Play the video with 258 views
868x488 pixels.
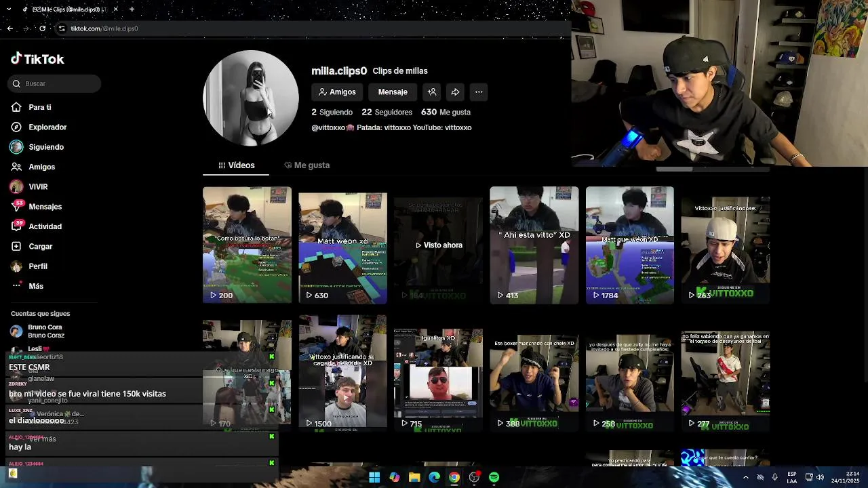[x=630, y=373]
